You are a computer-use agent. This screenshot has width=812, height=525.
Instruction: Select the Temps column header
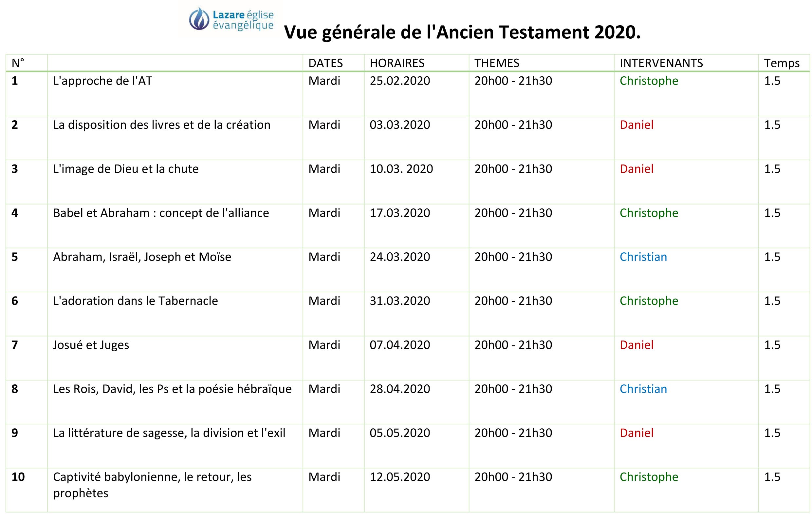tap(781, 63)
